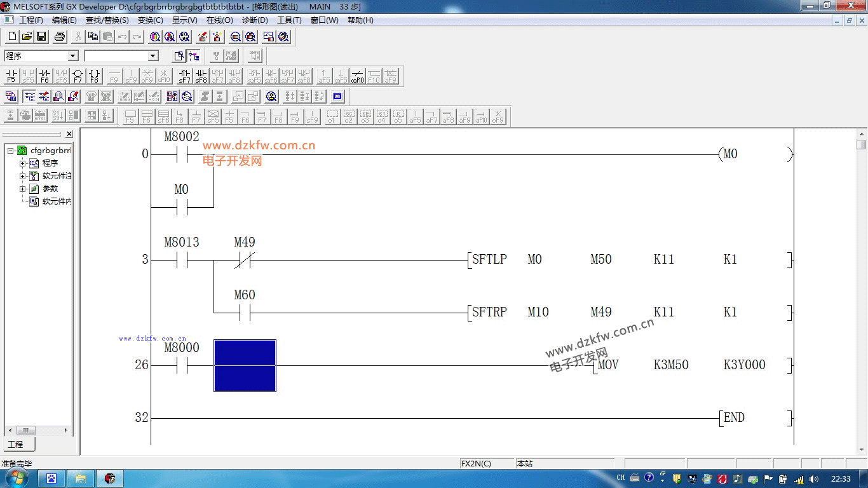Screen dimensions: 868x488
Task: Insert application instruction F8
Action: pyautogui.click(x=94, y=77)
